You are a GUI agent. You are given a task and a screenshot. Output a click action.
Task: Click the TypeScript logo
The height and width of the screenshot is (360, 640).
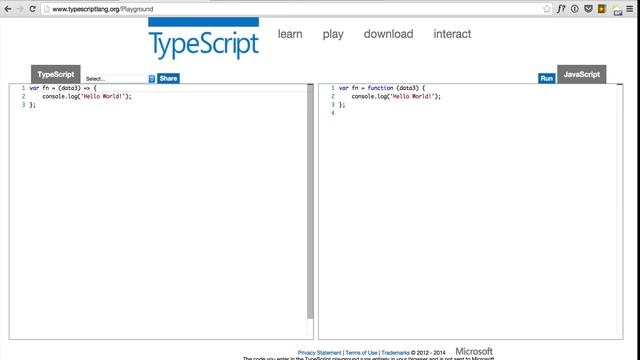tap(203, 39)
